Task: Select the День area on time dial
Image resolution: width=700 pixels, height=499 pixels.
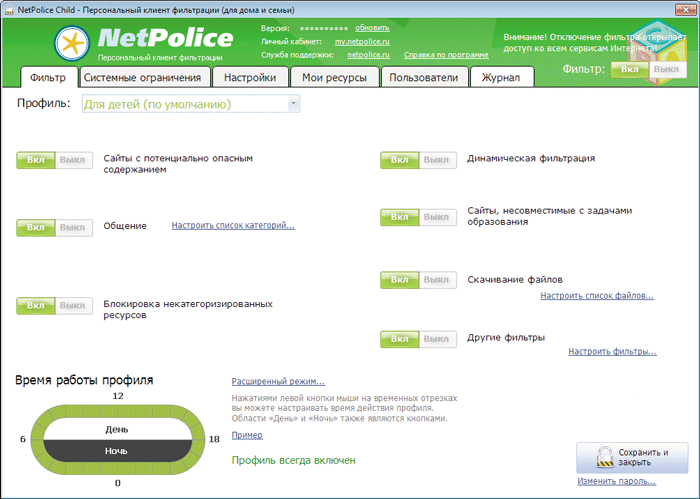Action: pyautogui.click(x=116, y=429)
